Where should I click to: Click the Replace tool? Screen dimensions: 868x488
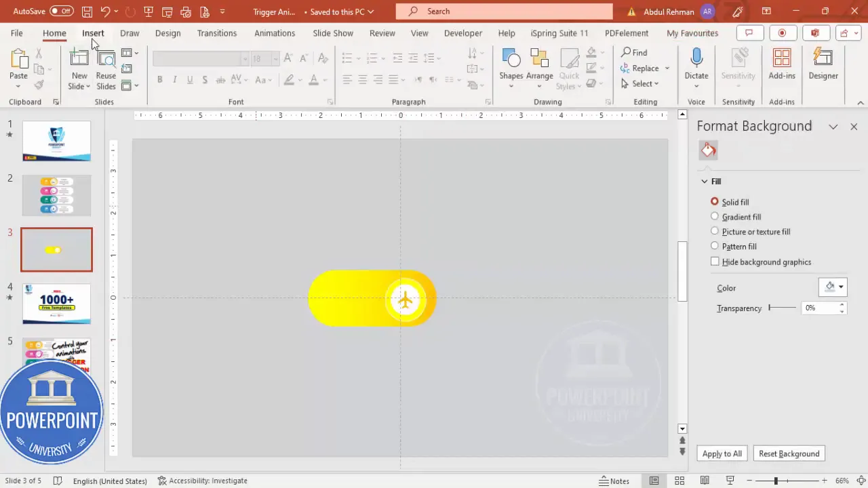point(639,68)
